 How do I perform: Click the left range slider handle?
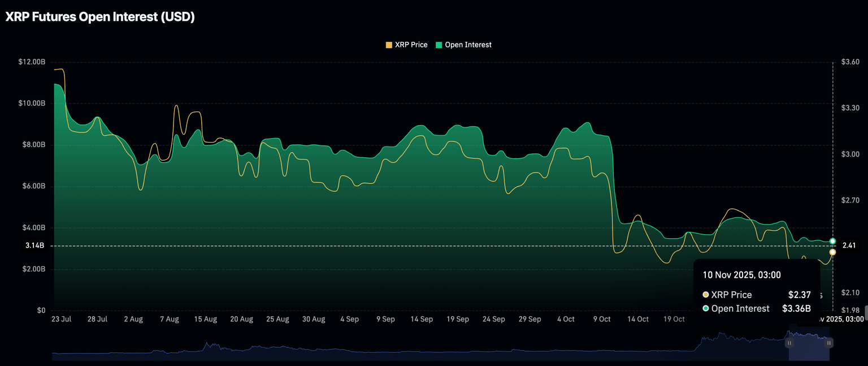coord(789,343)
